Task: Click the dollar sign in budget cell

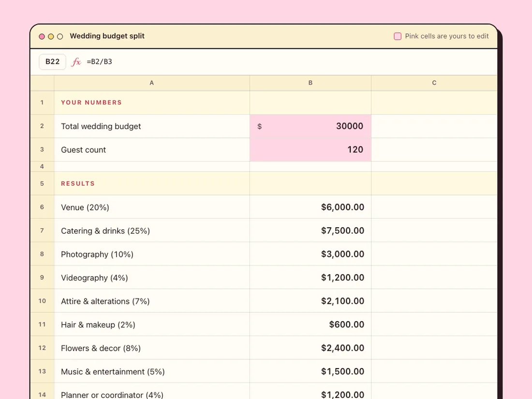Action: tap(260, 126)
